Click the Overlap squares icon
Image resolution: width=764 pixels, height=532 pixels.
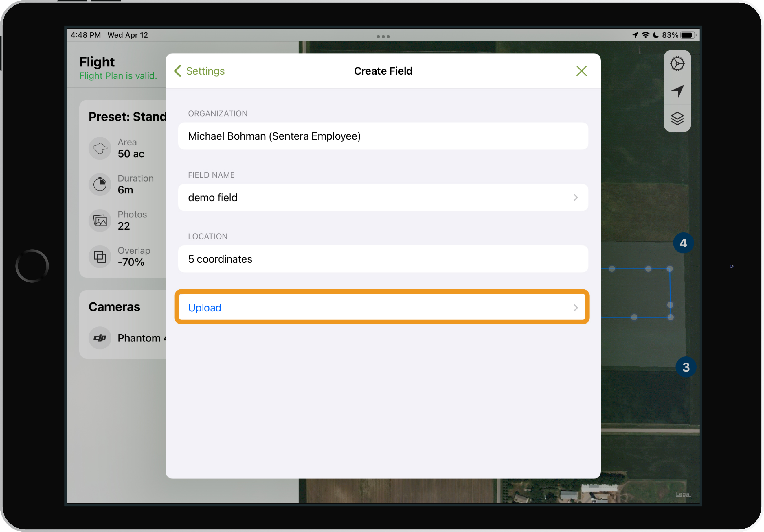[100, 256]
